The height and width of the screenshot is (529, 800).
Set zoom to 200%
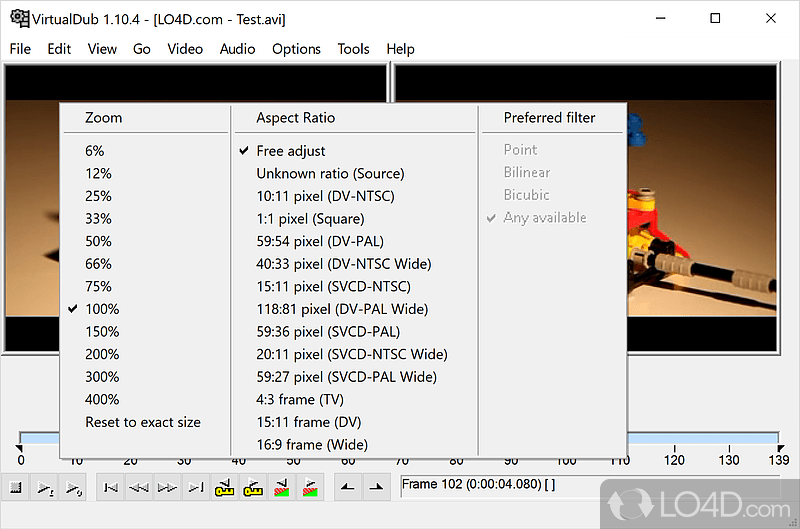[145, 354]
